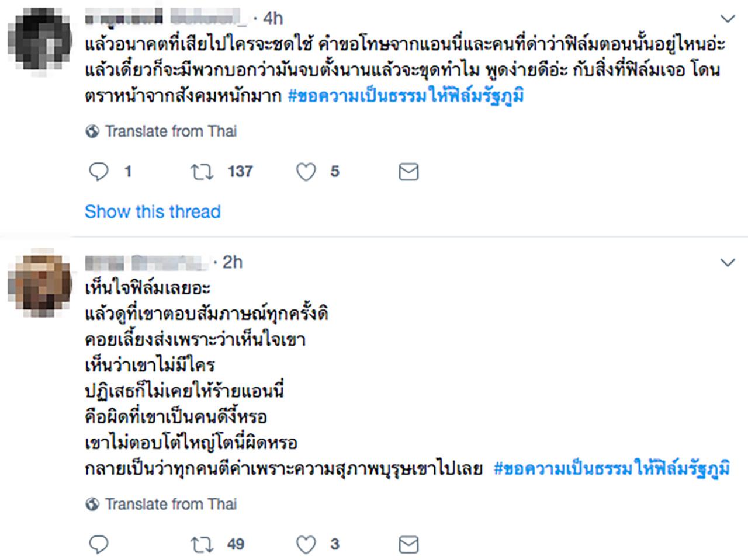Expand the second tweet's options chevron

(x=728, y=263)
